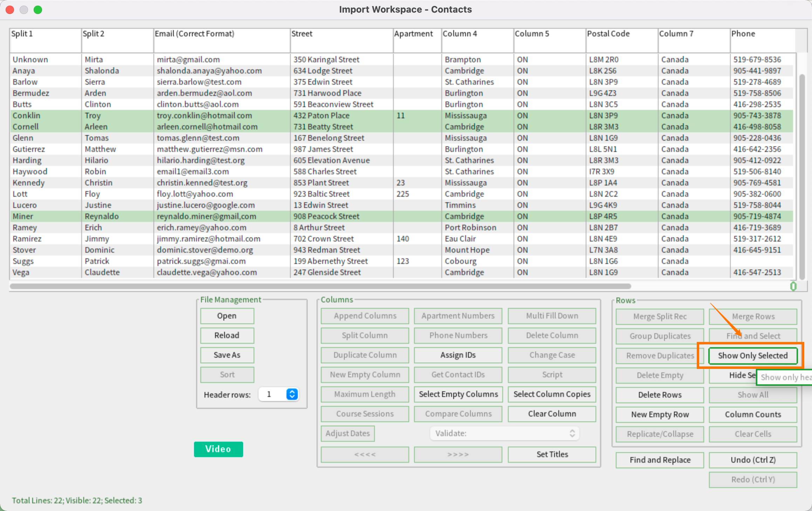Image resolution: width=812 pixels, height=511 pixels.
Task: Click the Compare Columns button
Action: click(x=458, y=414)
